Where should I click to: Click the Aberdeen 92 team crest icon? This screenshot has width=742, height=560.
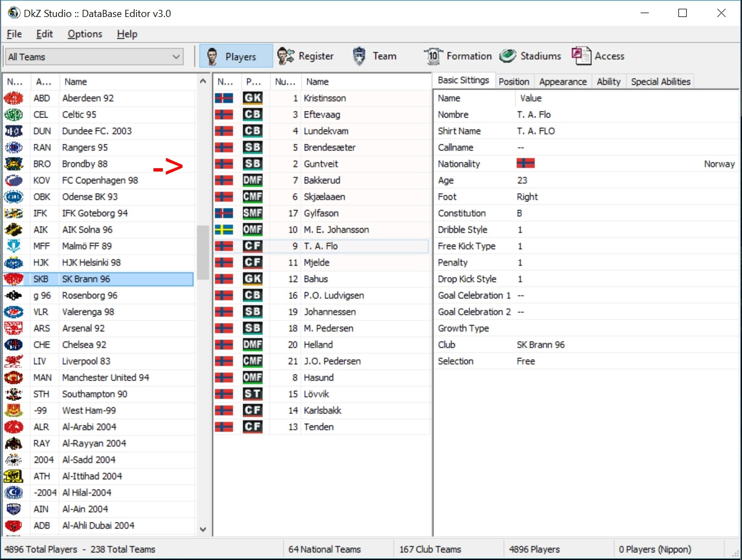click(x=14, y=98)
